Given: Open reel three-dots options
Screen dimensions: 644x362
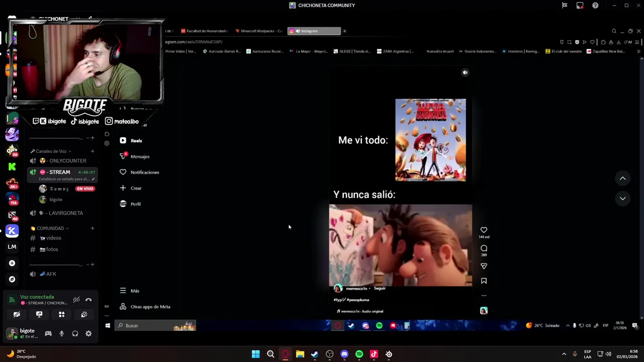Looking at the screenshot, I should click(x=484, y=296).
